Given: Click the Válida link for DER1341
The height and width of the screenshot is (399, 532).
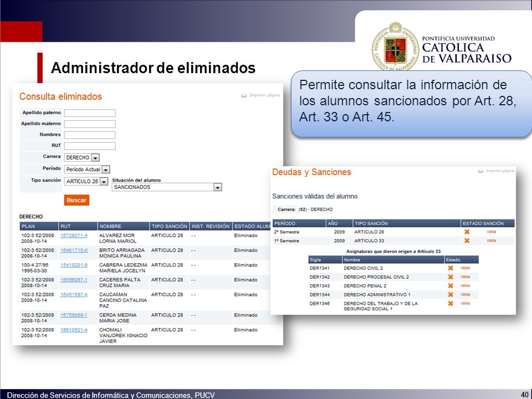Looking at the screenshot, I should pos(465,268).
